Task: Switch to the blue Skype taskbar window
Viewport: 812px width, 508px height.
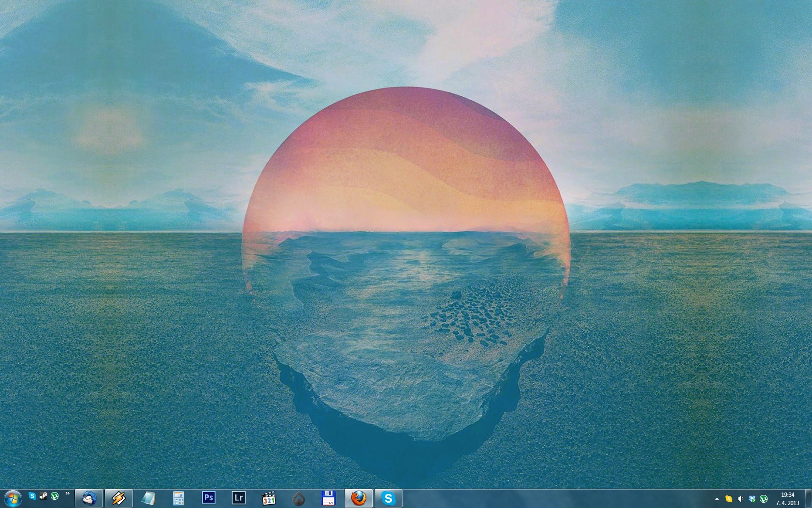Action: [x=388, y=498]
